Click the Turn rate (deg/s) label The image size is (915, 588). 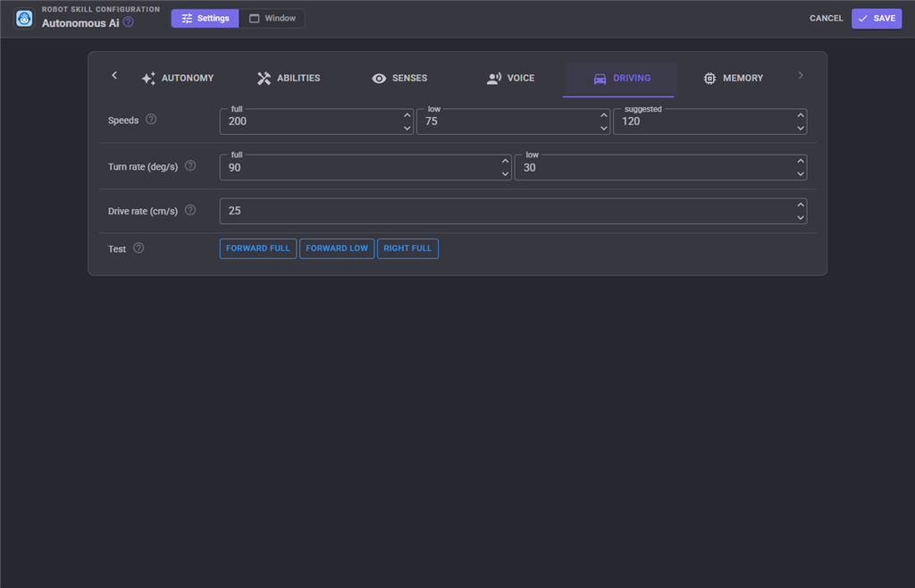143,167
